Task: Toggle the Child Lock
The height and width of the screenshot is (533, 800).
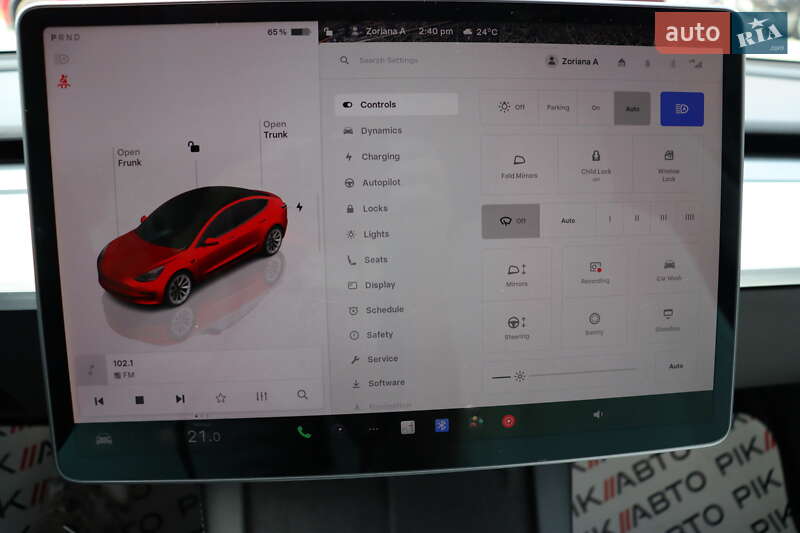Action: point(595,165)
